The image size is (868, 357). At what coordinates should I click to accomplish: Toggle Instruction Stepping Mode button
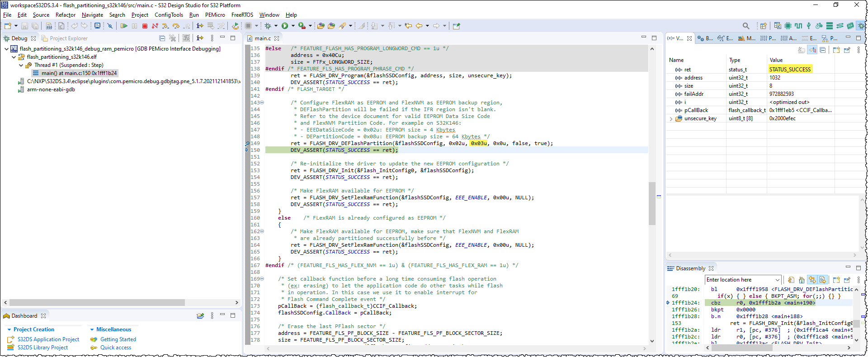[x=200, y=26]
